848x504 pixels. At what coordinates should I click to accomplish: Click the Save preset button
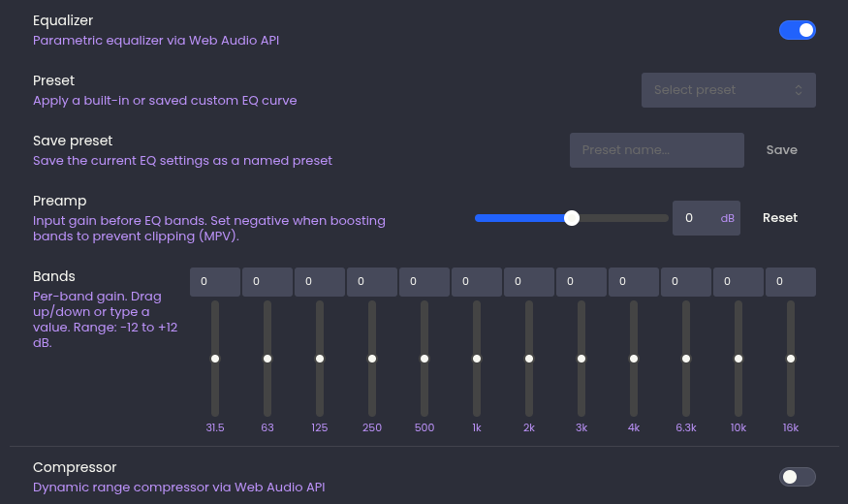(x=781, y=150)
